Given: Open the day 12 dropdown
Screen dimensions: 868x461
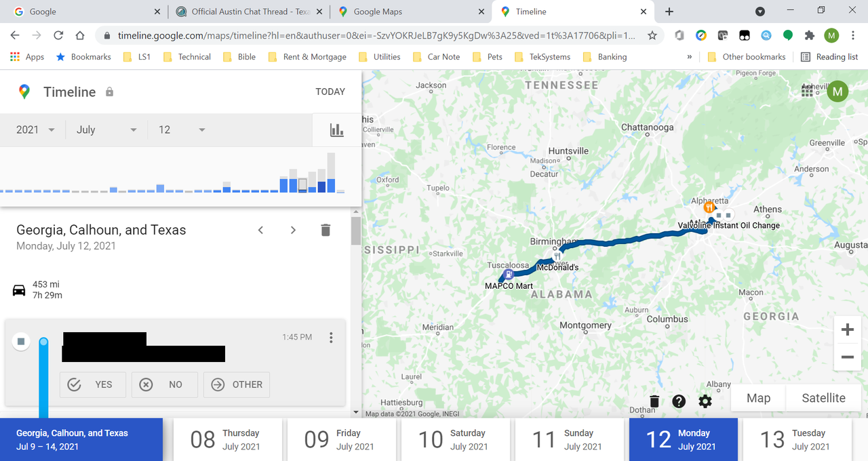Looking at the screenshot, I should (x=181, y=129).
